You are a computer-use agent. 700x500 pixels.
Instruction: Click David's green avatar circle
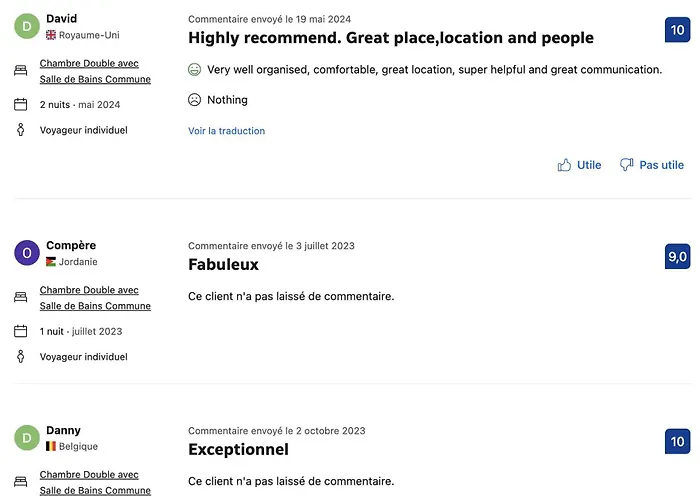click(x=27, y=26)
